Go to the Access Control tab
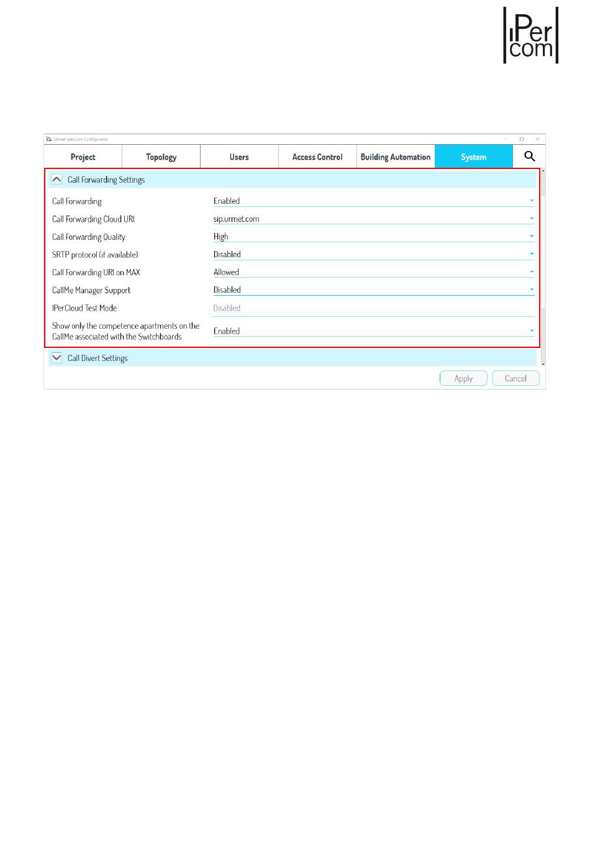The height and width of the screenshot is (868, 590). [x=317, y=157]
